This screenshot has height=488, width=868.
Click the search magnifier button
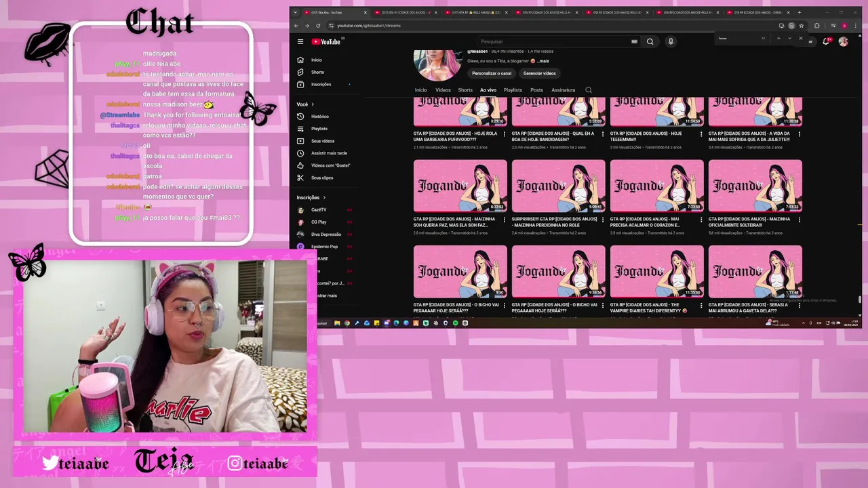coord(650,41)
